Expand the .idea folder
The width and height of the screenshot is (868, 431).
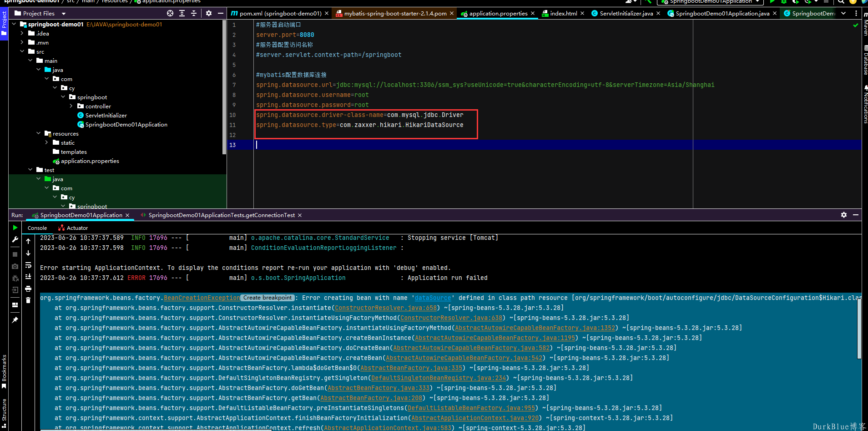[22, 33]
